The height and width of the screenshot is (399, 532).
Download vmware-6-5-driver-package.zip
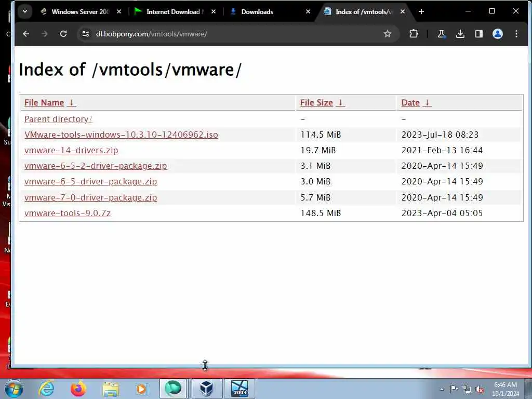point(90,181)
